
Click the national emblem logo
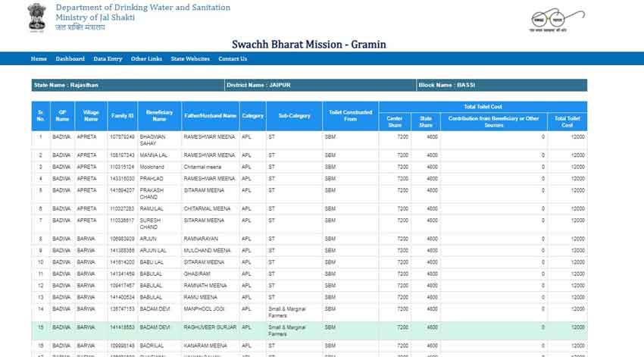(36, 17)
